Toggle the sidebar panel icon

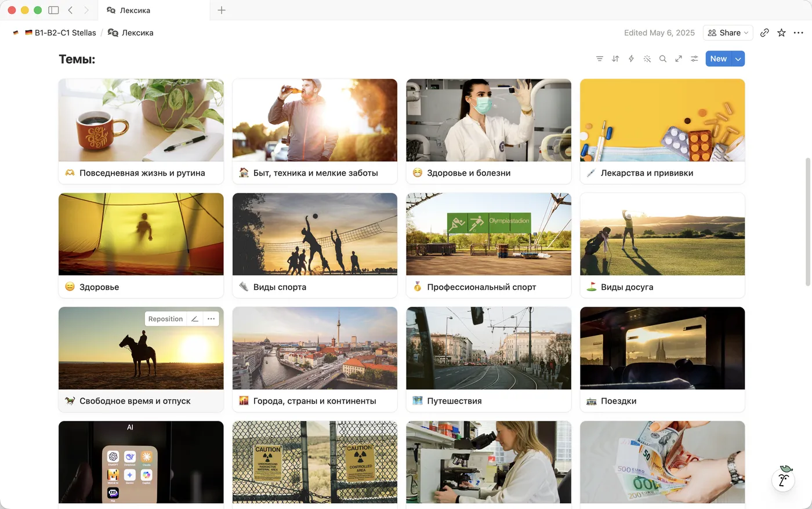coord(53,10)
